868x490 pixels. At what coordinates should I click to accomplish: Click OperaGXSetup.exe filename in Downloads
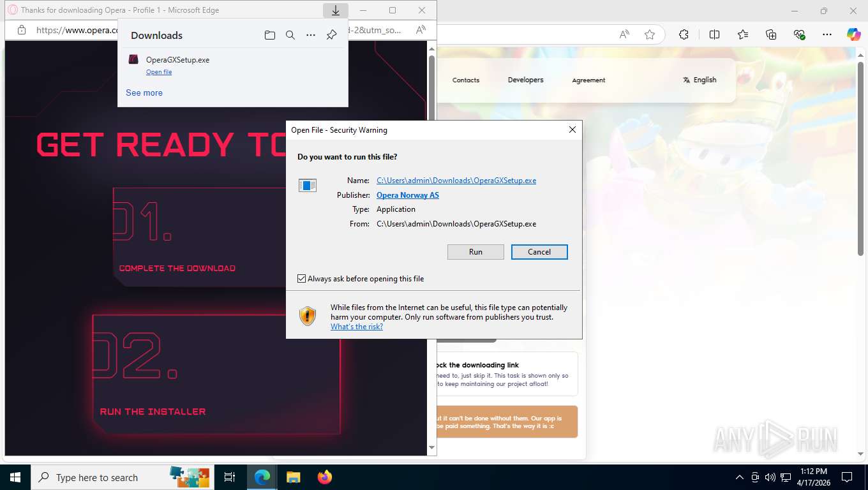pyautogui.click(x=177, y=60)
